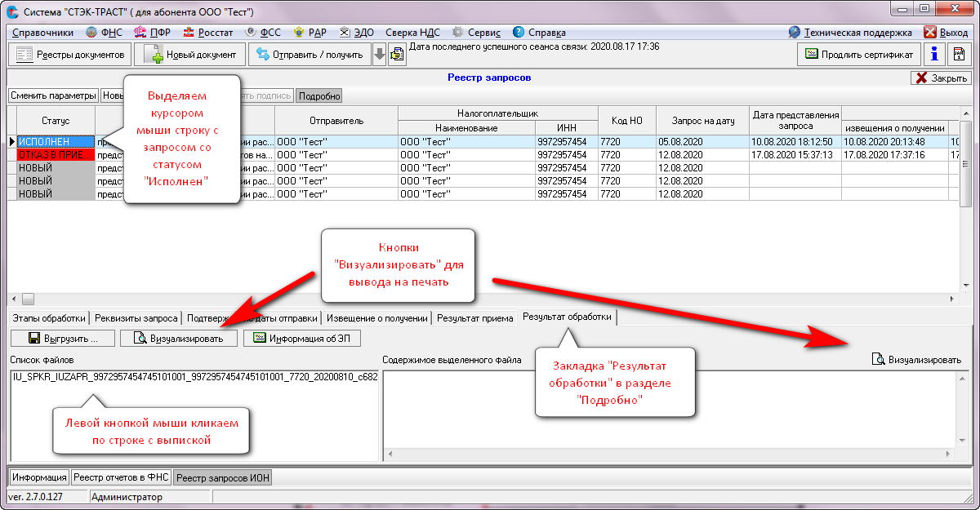Switch to the Реквизиты запроса tab

[x=136, y=318]
